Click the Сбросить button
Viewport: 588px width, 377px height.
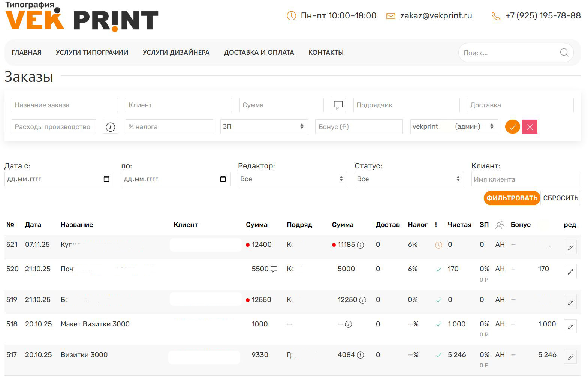click(x=560, y=198)
